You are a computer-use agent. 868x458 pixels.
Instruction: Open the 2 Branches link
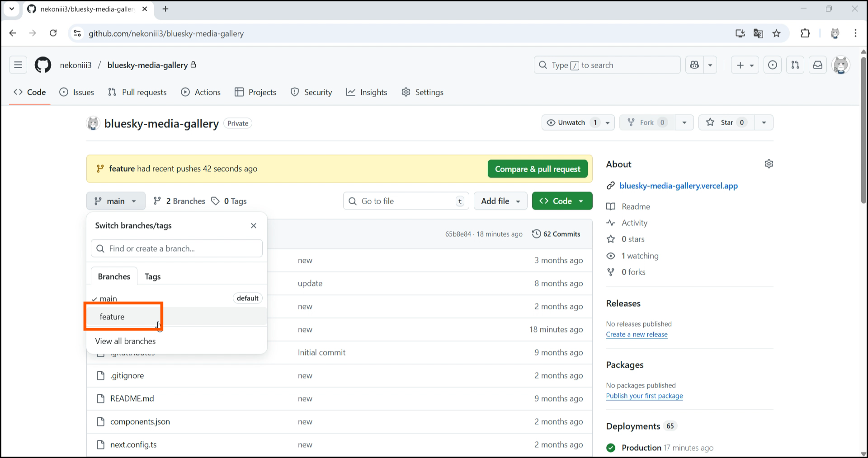coord(179,201)
